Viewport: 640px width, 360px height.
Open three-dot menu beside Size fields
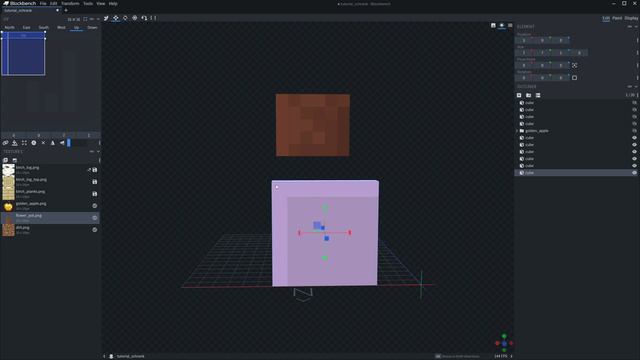coord(637,53)
